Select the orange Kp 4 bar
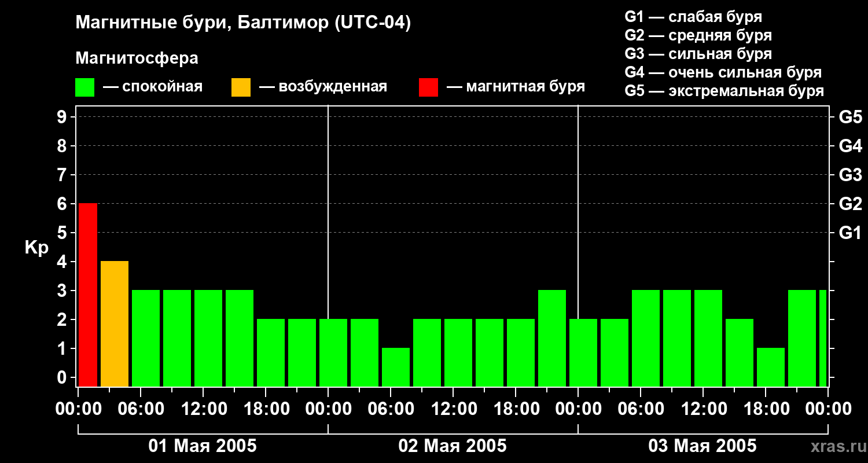The height and width of the screenshot is (463, 868). (x=115, y=324)
